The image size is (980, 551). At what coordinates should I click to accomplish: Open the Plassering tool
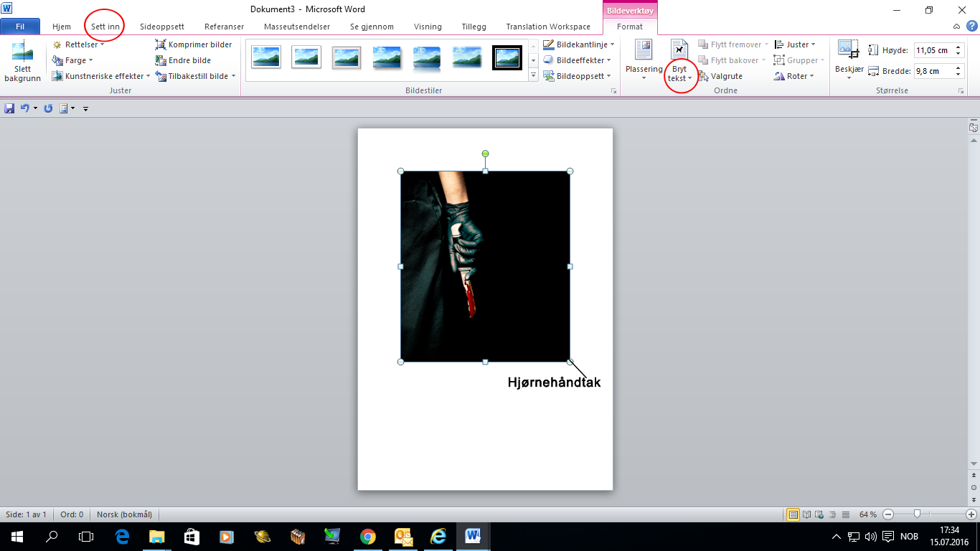[x=644, y=61]
